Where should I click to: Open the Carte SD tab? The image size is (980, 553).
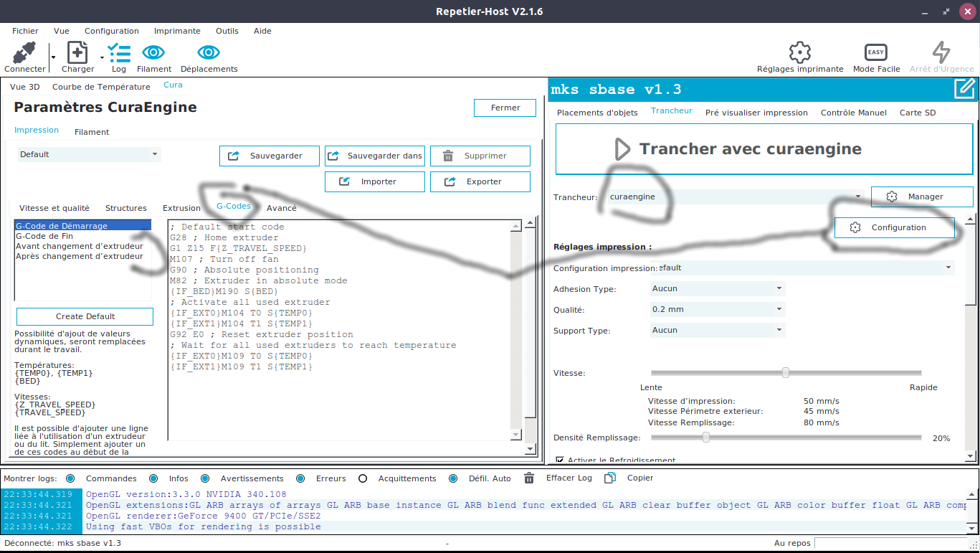[x=918, y=113]
